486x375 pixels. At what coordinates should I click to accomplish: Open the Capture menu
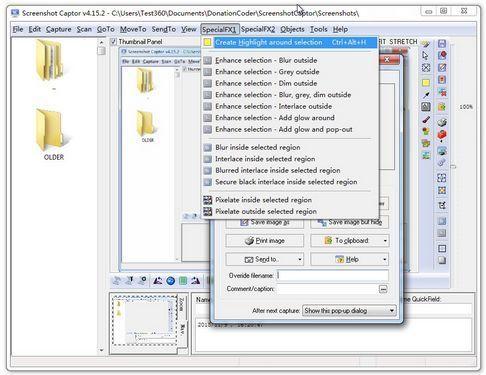tap(59, 29)
